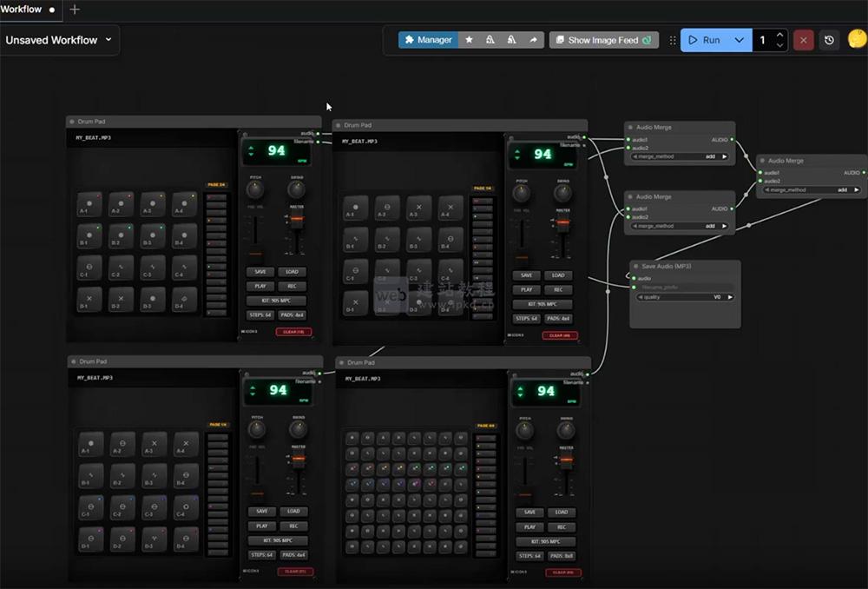Toggle Show Image Feed
The height and width of the screenshot is (589, 868).
click(603, 40)
